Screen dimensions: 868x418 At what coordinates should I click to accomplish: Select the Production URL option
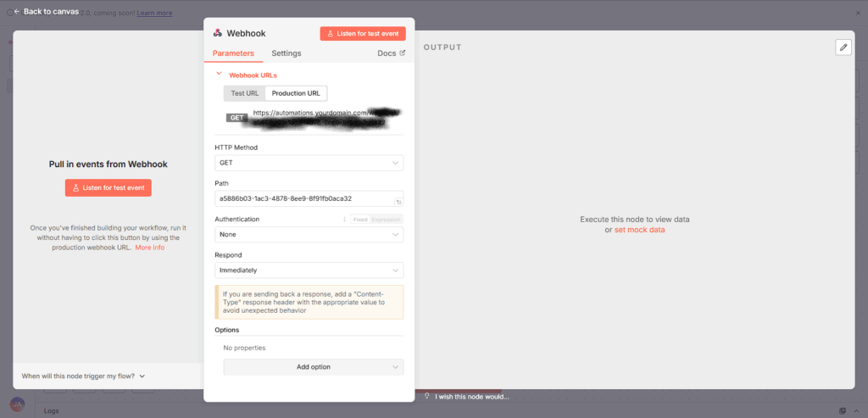click(x=296, y=93)
